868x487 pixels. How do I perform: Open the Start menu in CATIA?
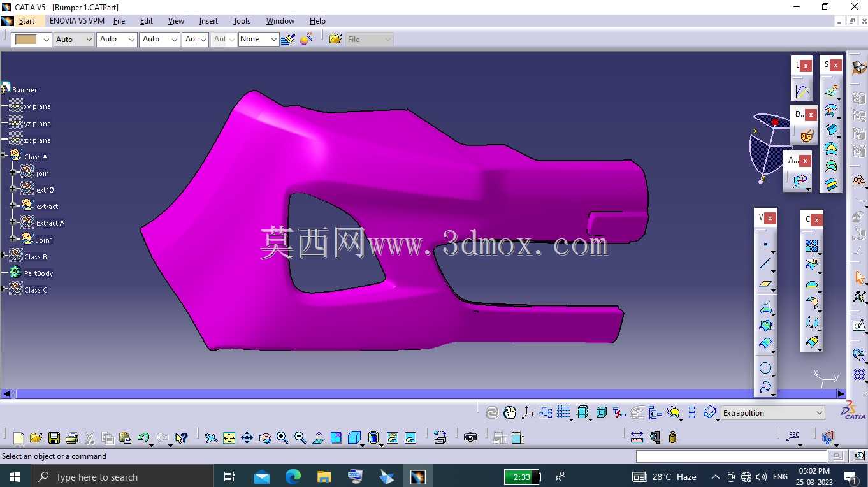click(26, 21)
